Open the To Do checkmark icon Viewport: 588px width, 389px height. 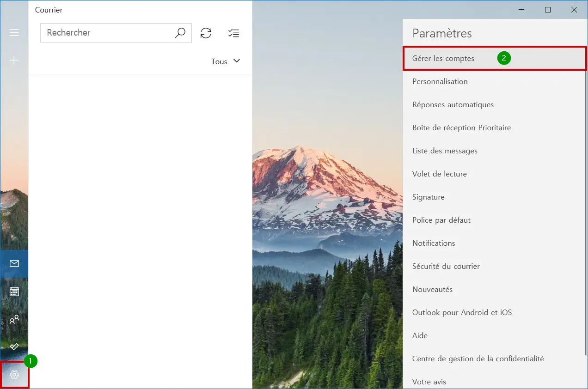pos(14,346)
